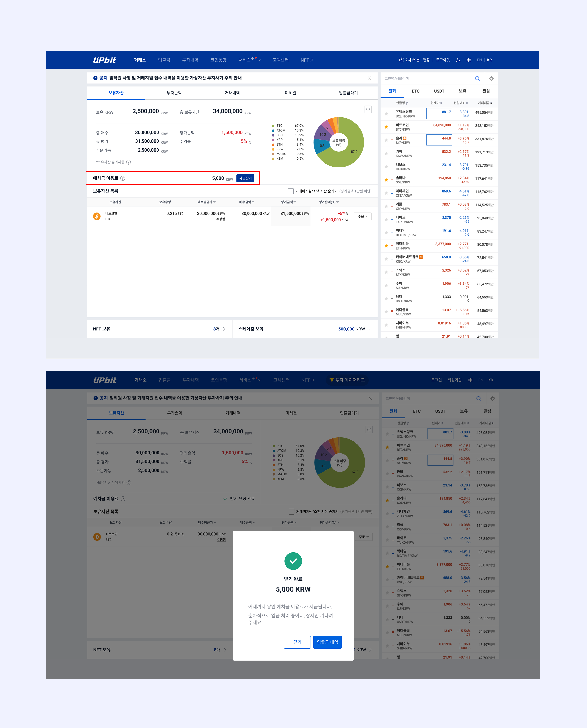Sort by 매수평균가 column in upper holdings table
Screen dimensions: 587x728
coord(206,202)
